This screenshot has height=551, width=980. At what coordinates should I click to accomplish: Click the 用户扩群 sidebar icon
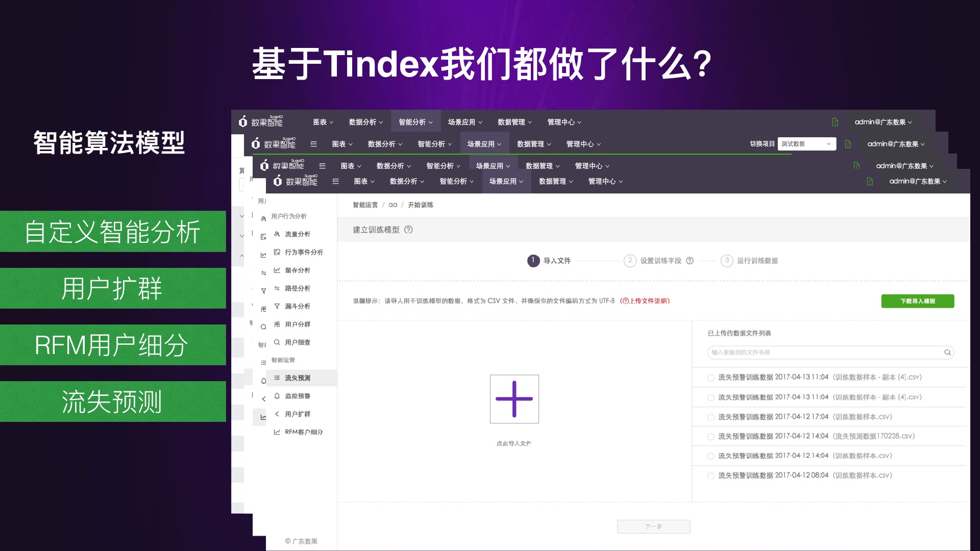(277, 414)
